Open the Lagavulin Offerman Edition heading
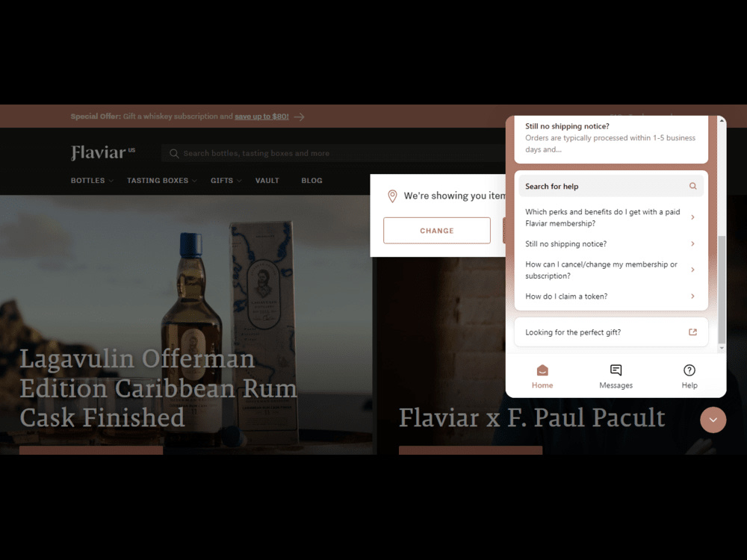Viewport: 747px width, 560px height. click(158, 388)
